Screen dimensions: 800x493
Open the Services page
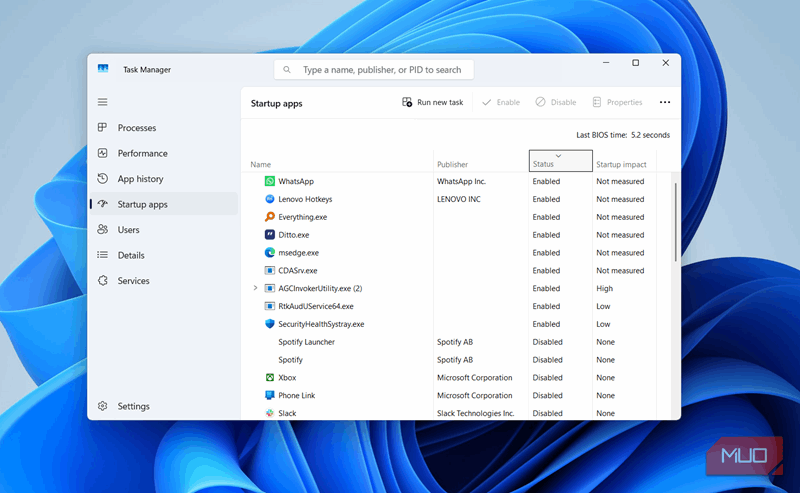(133, 281)
